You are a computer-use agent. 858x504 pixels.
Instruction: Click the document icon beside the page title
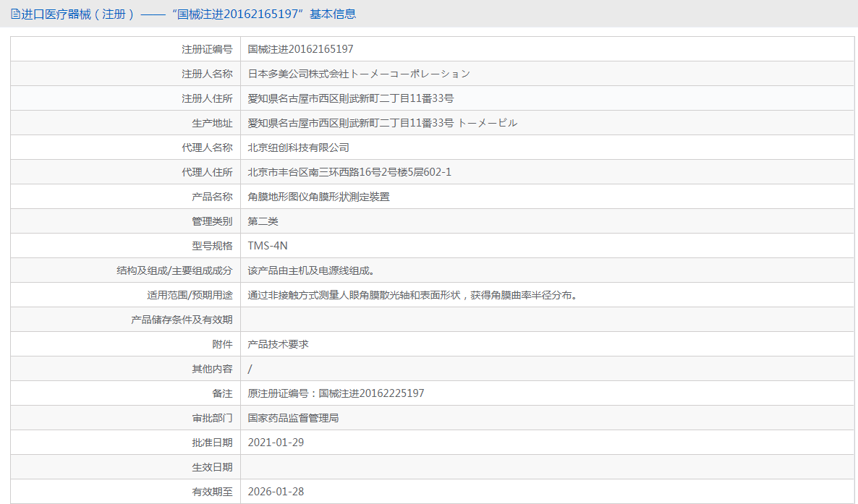(x=15, y=14)
